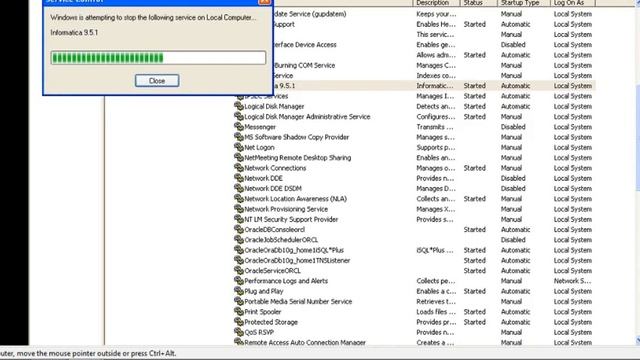The height and width of the screenshot is (360, 640).
Task: Click the service stopping progress bar
Action: click(158, 58)
